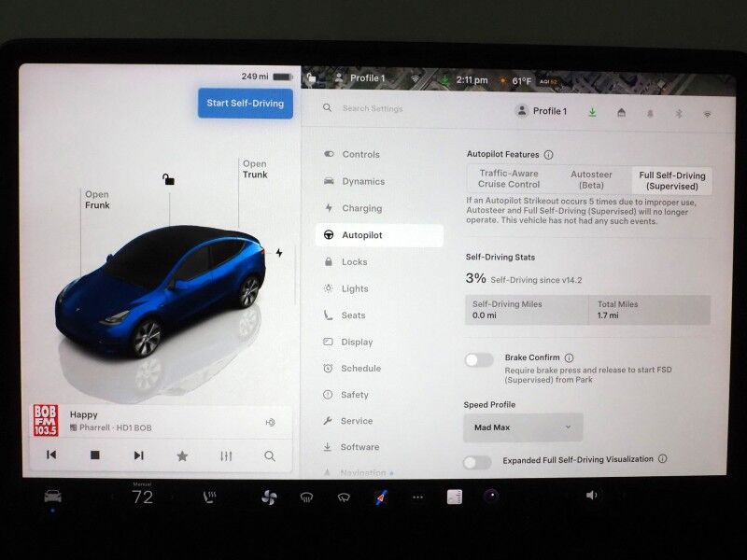Open the Speed Profile dropdown
The image size is (747, 560).
(x=521, y=427)
